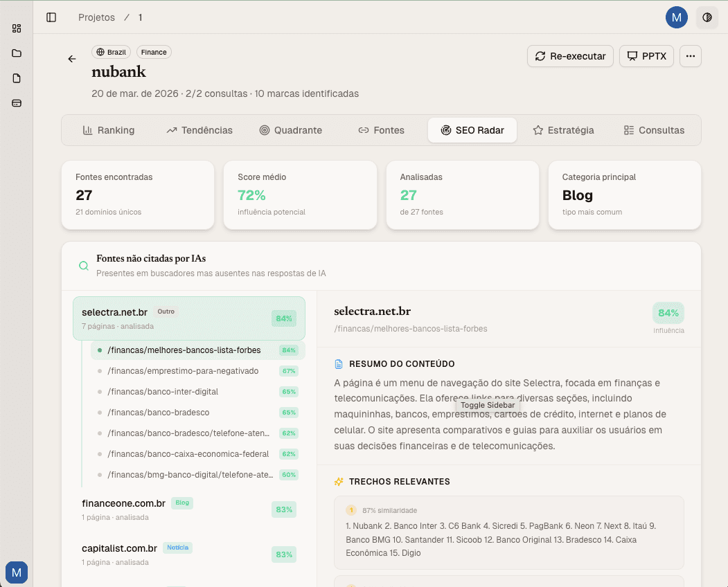Expand the capitalist.com.br source
This screenshot has width=728, height=587.
tap(189, 554)
